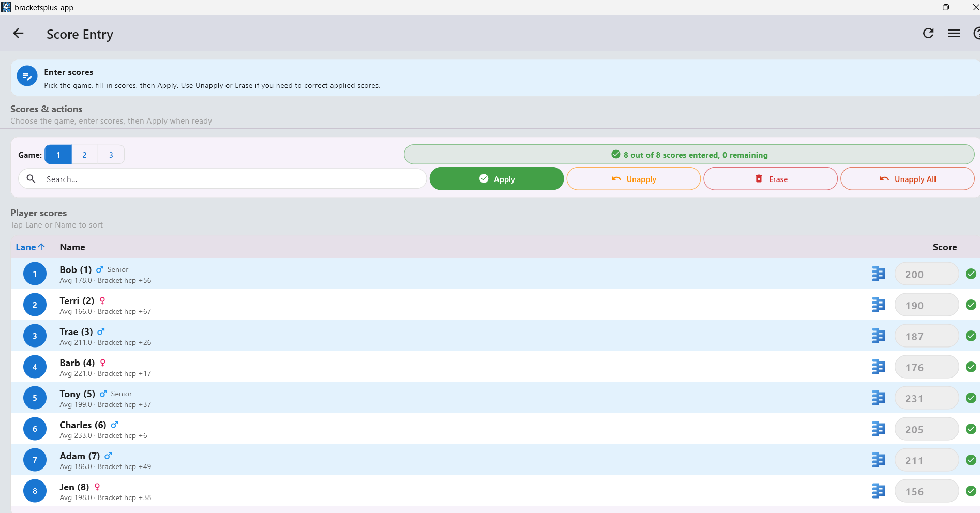
Task: Click the bracketsplus_app title bar icon
Action: pos(6,7)
